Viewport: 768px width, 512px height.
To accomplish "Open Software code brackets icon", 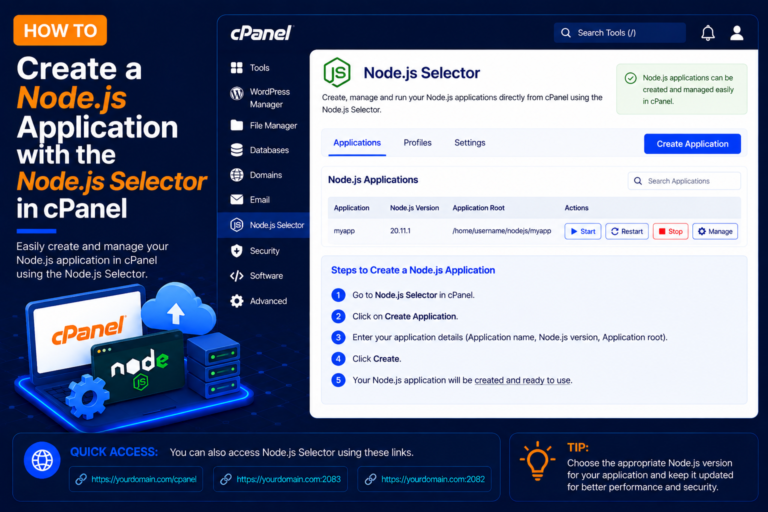I will (x=237, y=276).
